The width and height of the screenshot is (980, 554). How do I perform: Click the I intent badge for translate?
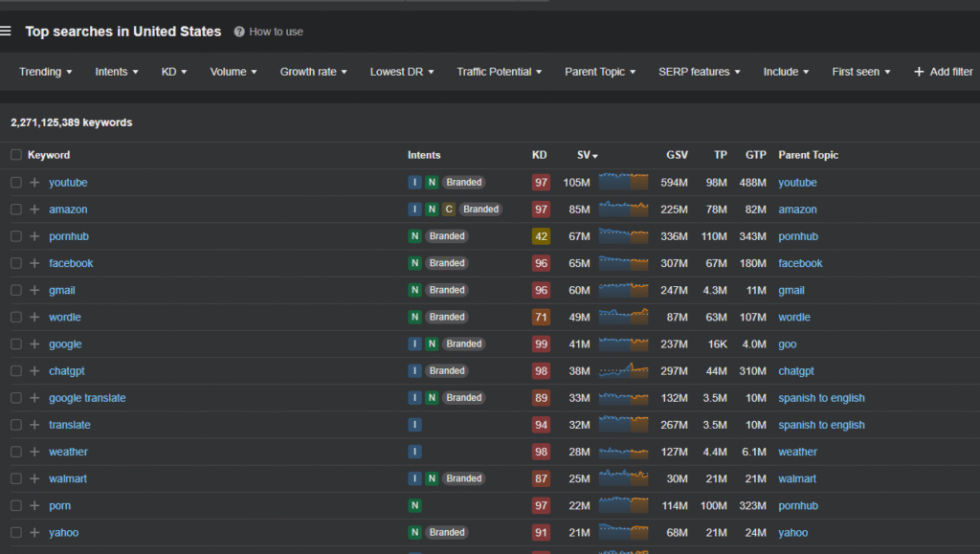pos(414,425)
